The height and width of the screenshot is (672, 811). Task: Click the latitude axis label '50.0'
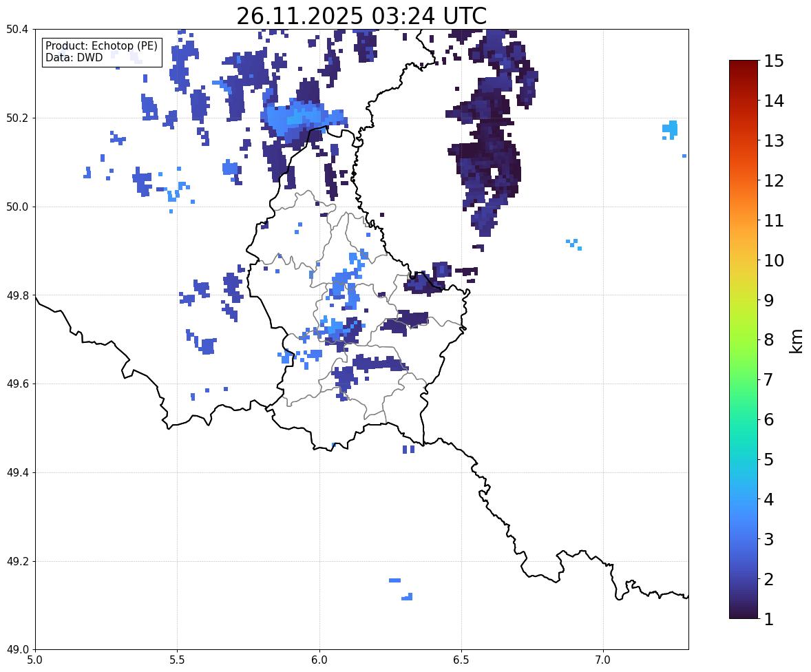[x=17, y=207]
